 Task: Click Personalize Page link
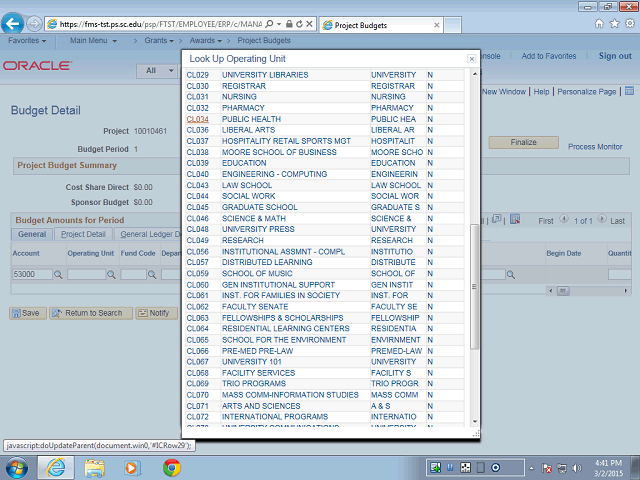[x=587, y=92]
